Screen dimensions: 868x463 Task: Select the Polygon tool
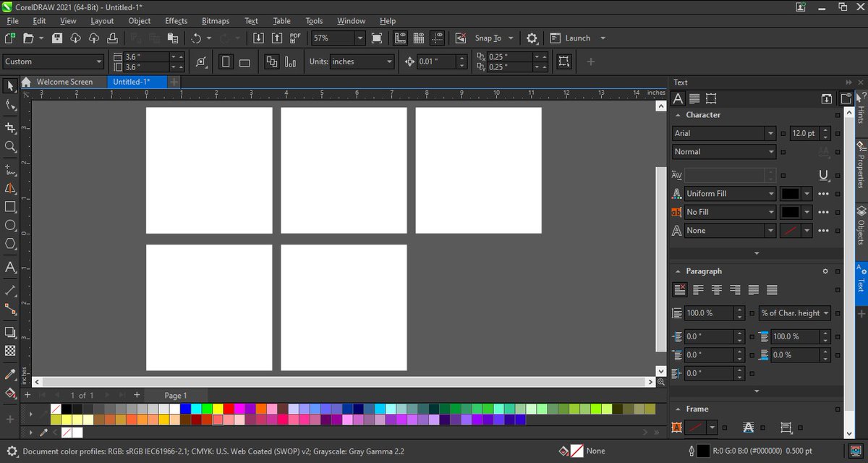(10, 245)
